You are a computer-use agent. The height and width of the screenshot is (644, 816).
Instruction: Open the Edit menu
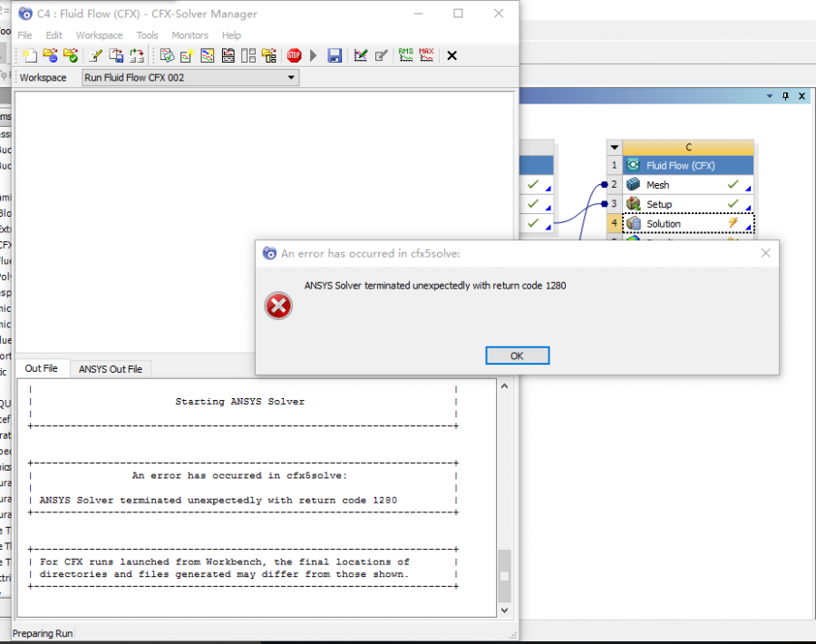(x=53, y=35)
